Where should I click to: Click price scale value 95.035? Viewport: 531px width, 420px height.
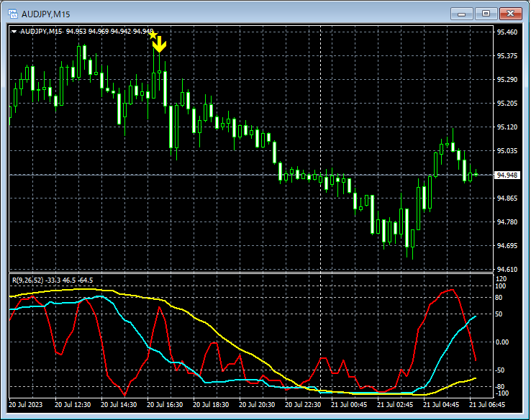pos(507,150)
